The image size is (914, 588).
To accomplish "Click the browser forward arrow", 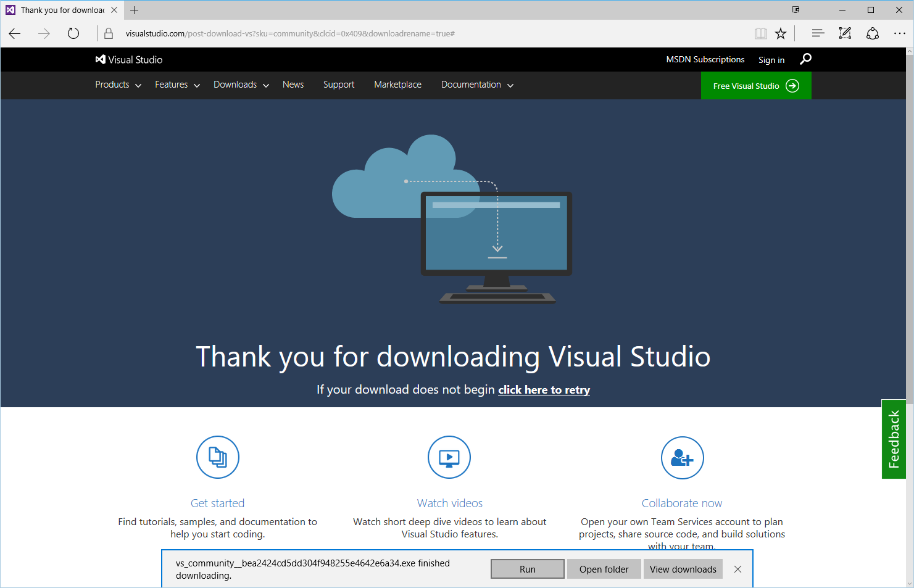I will [44, 33].
